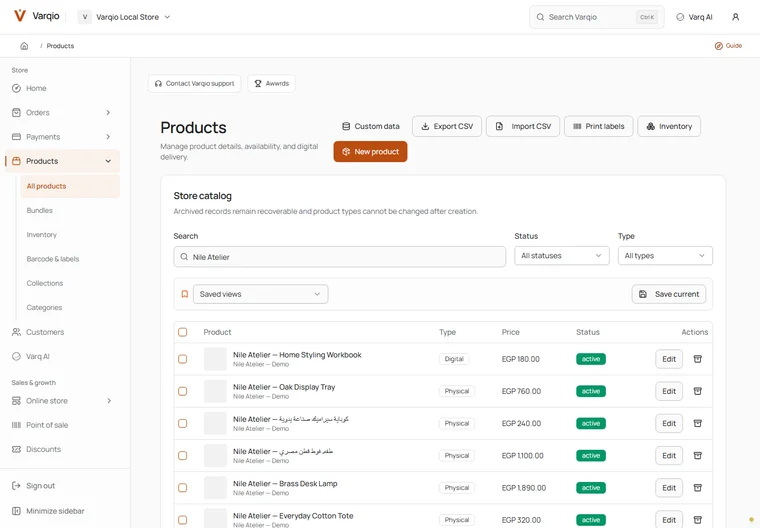Go to Customers in the sidebar
760x528 pixels.
45,332
